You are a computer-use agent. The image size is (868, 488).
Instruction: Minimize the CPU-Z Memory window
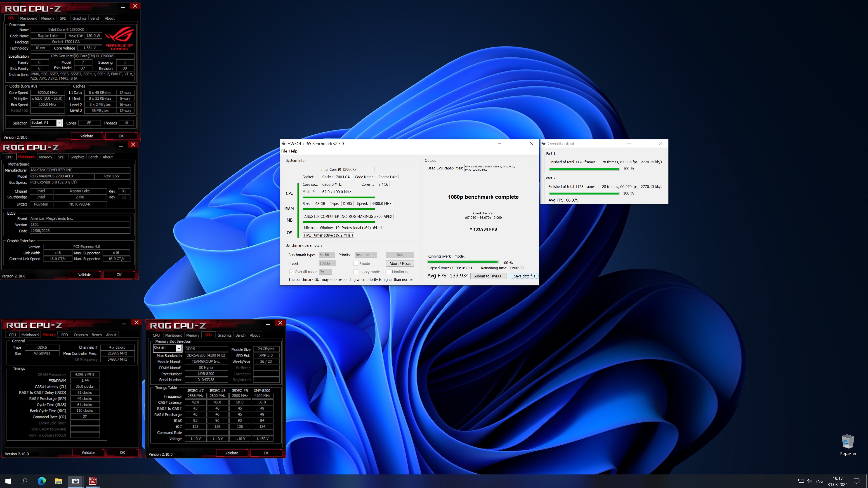124,323
